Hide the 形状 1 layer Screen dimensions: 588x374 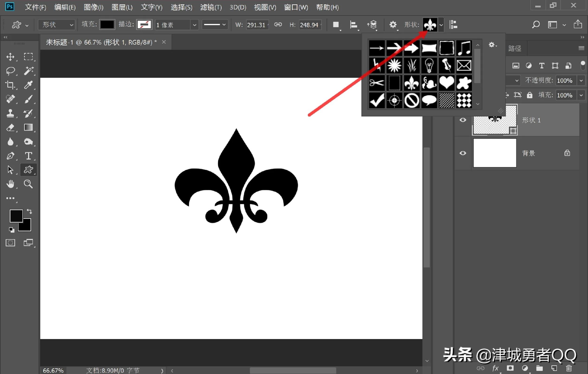tap(463, 120)
